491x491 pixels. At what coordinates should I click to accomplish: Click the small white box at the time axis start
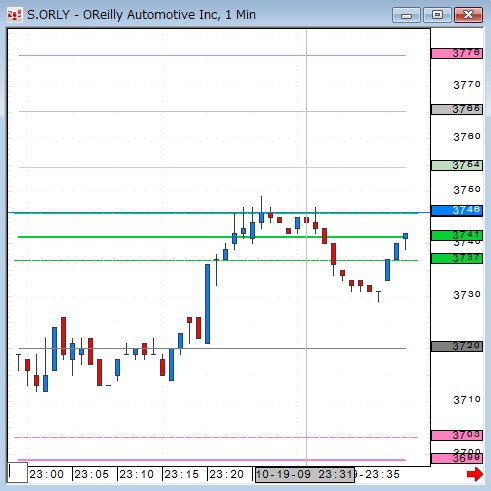coord(17,472)
